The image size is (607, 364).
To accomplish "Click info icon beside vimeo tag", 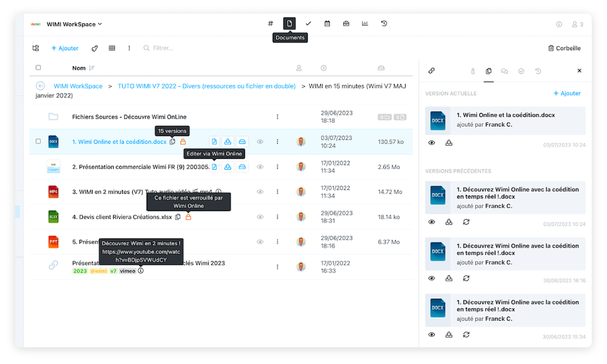I will 141,271.
